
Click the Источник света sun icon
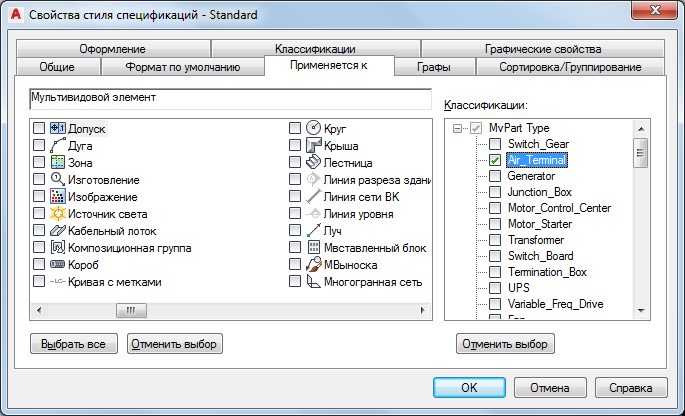(x=58, y=214)
